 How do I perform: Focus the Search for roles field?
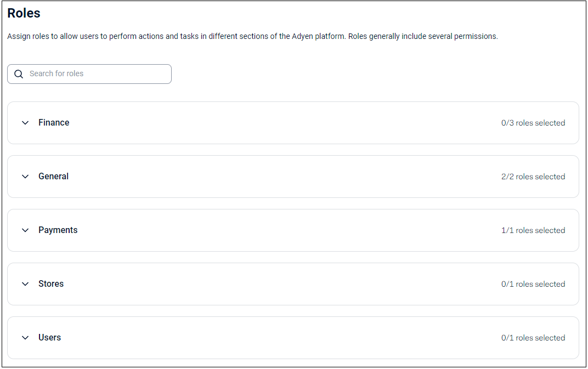(89, 74)
